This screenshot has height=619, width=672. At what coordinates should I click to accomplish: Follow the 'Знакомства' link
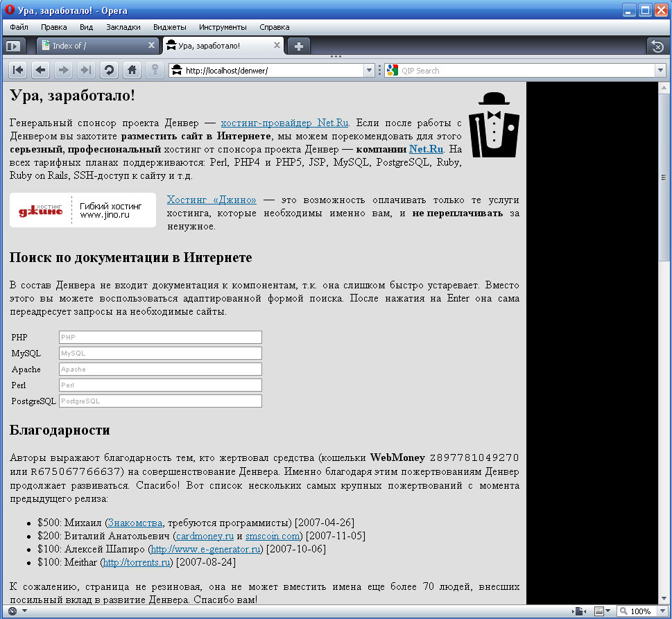pyautogui.click(x=135, y=523)
